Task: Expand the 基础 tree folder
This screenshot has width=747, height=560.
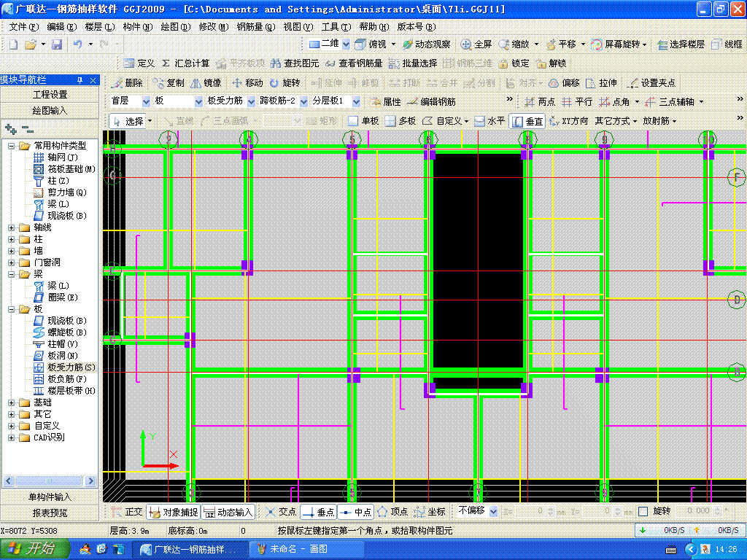Action: [x=12, y=402]
